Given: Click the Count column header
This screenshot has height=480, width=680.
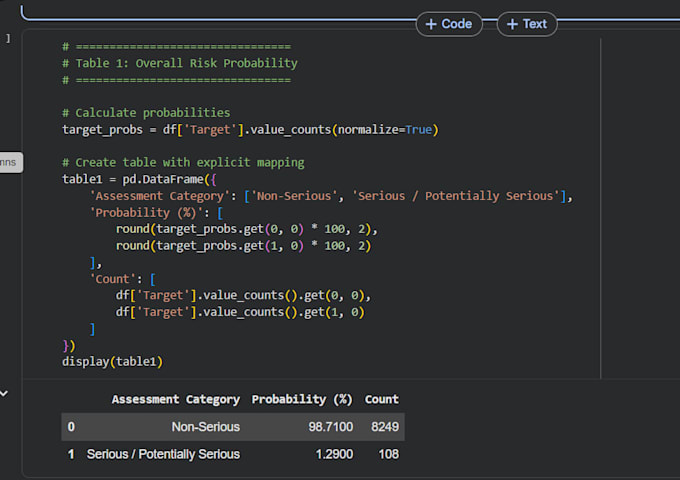Looking at the screenshot, I should click(382, 399).
